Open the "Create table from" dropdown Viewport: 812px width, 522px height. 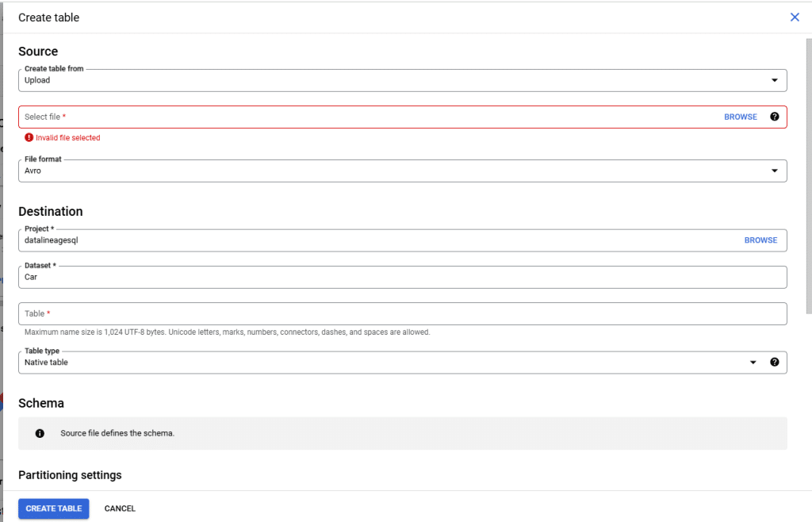[x=403, y=80]
